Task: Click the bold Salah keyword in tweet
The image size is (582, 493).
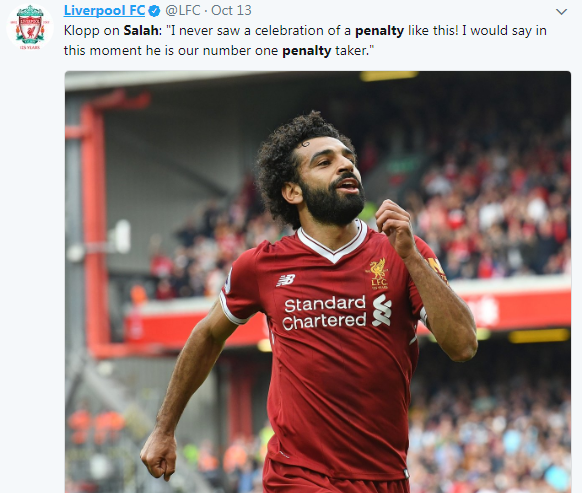Action: [141, 30]
